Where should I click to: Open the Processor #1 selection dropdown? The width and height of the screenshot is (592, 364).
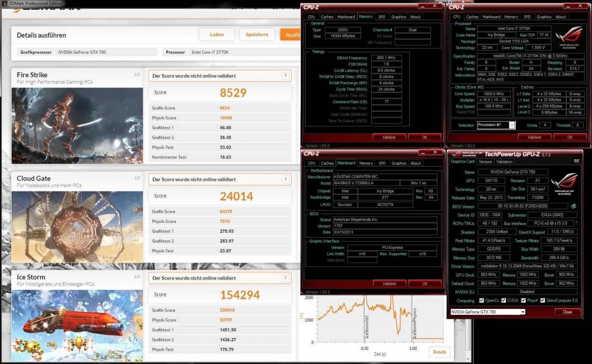[512, 125]
